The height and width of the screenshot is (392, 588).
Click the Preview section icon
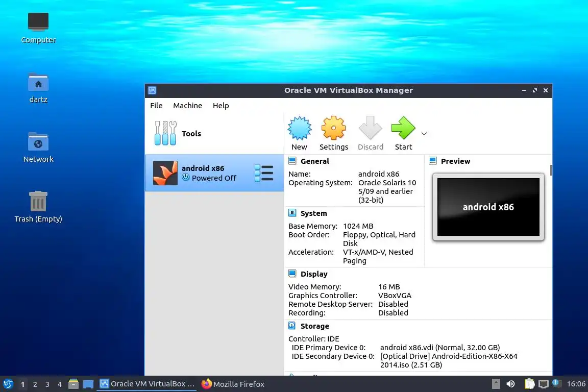432,161
